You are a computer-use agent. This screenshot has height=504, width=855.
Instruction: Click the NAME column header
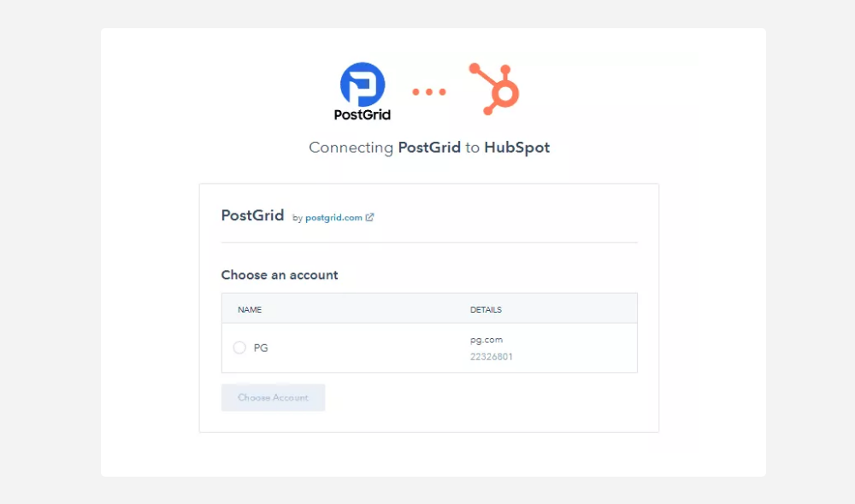click(x=250, y=309)
